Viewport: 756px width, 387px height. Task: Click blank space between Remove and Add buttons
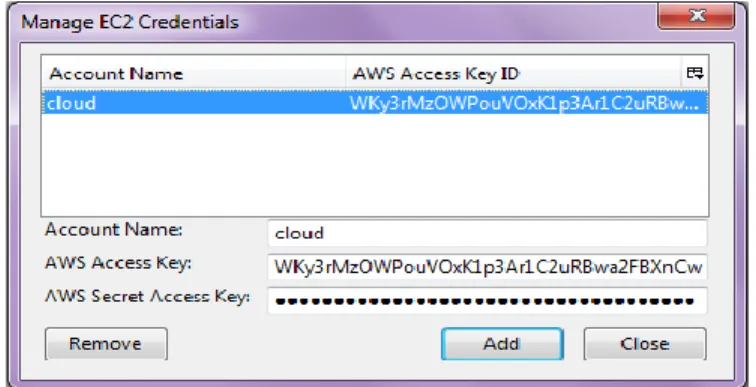pos(304,344)
